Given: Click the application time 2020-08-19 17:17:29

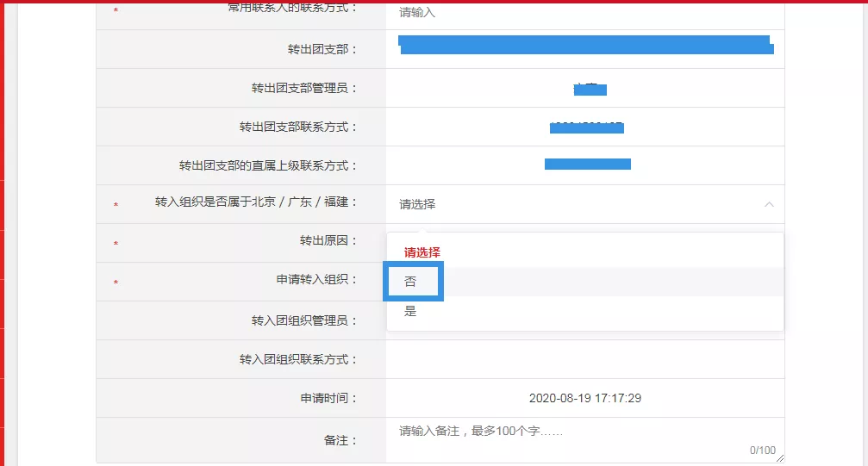Looking at the screenshot, I should (585, 398).
